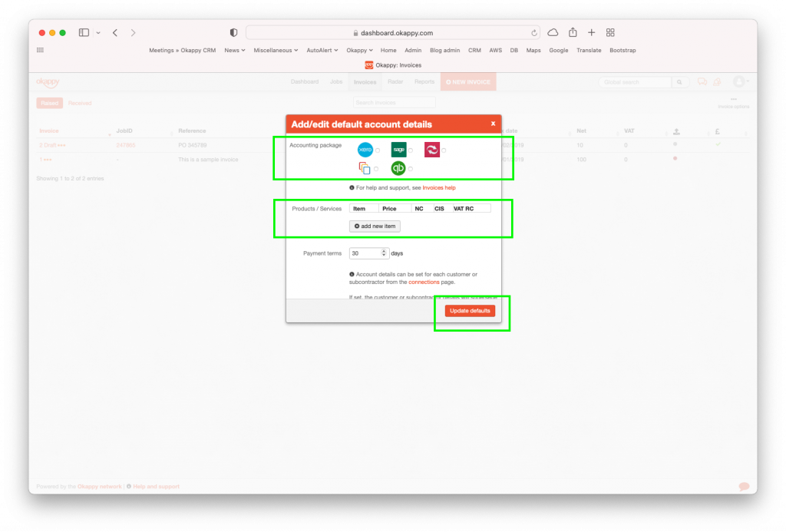
Task: Click the privacy shield icon
Action: [x=233, y=32]
